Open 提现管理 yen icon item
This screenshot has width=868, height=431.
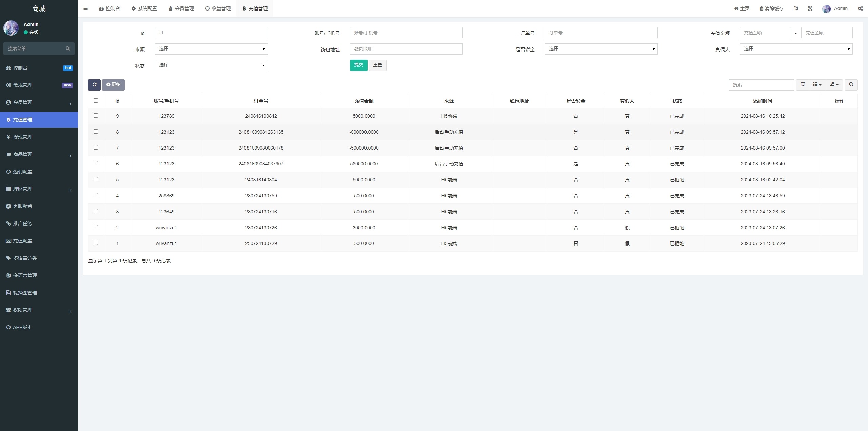(x=39, y=137)
